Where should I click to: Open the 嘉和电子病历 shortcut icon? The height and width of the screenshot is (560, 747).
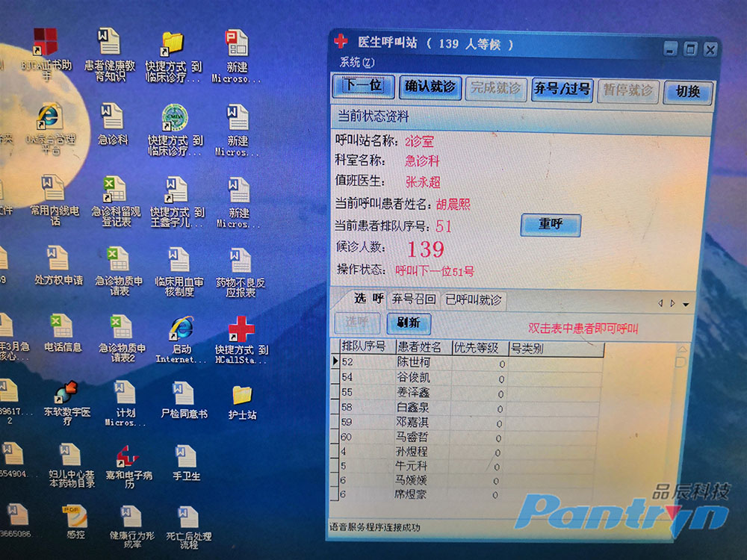[128, 467]
